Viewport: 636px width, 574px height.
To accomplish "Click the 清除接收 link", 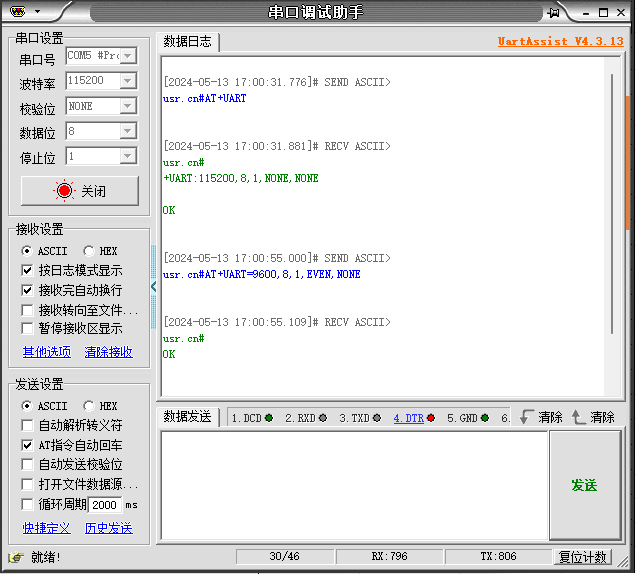I will [x=109, y=352].
